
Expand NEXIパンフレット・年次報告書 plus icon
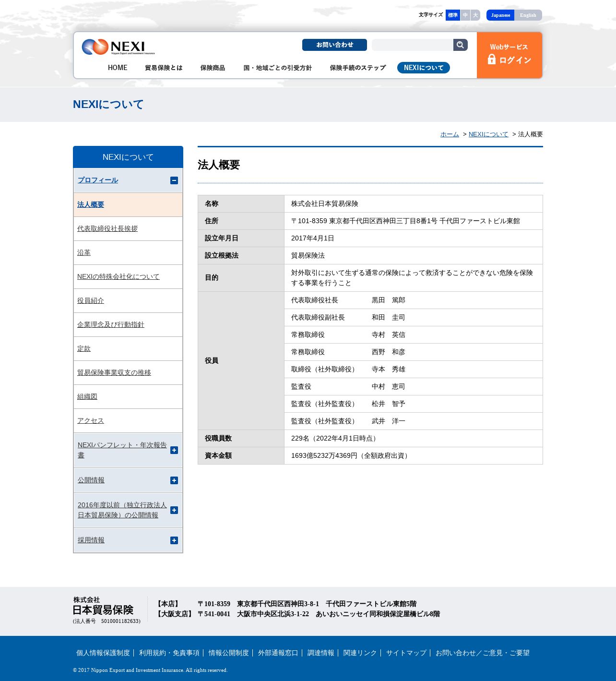coord(174,450)
